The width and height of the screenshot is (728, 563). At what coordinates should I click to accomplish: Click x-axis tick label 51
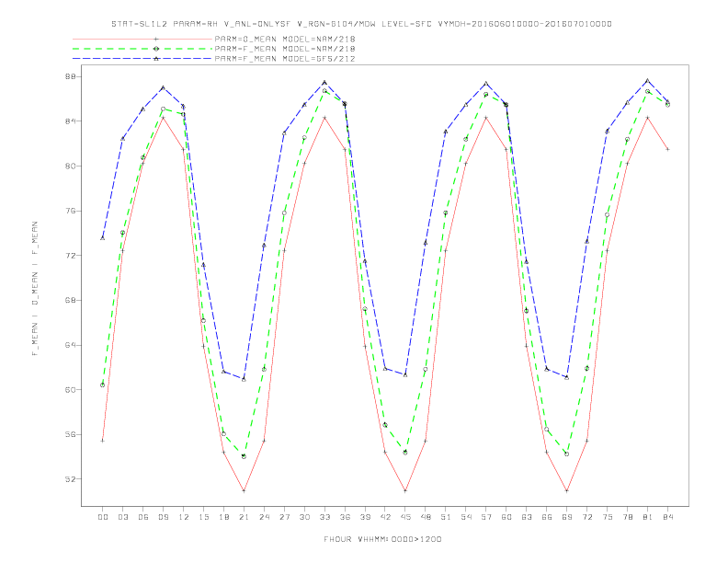pyautogui.click(x=446, y=517)
